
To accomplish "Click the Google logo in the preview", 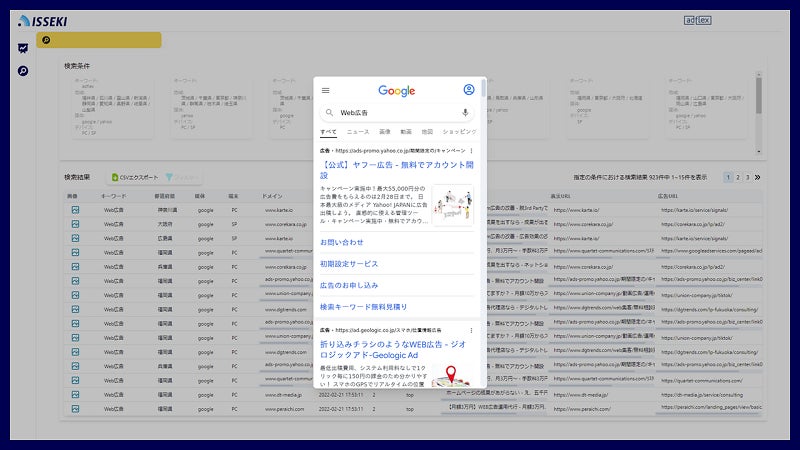I will pos(396,91).
